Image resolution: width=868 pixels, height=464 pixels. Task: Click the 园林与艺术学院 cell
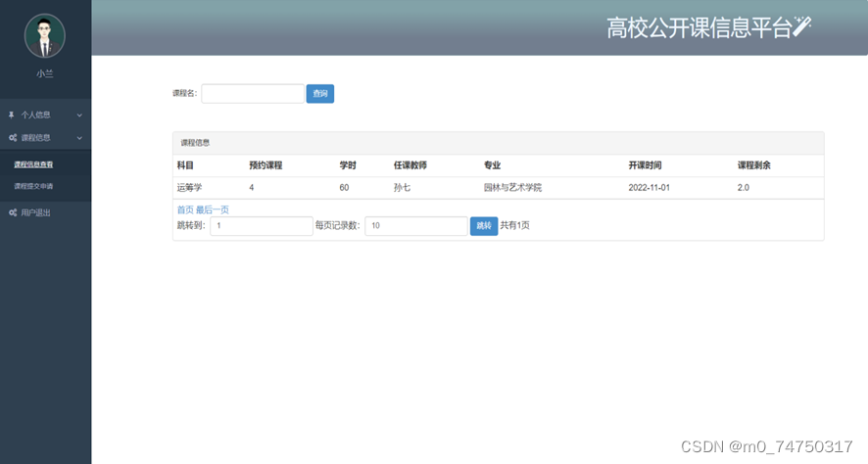point(512,188)
